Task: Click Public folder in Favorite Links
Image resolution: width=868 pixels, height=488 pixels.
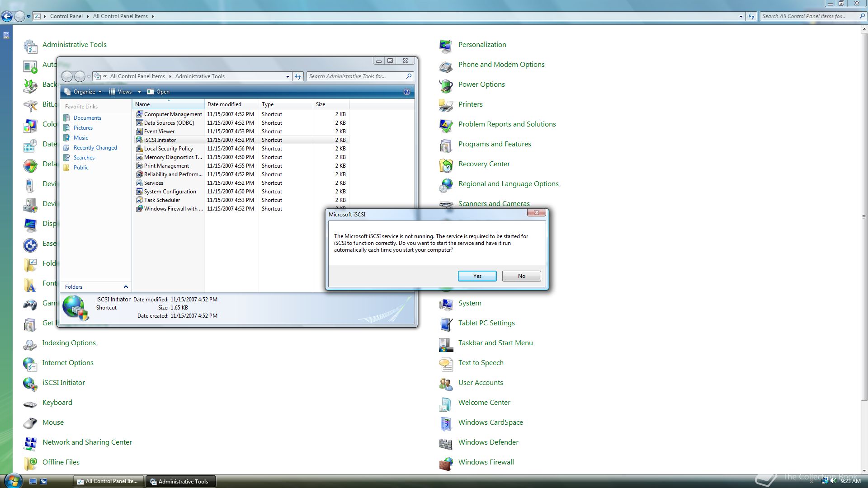Action: pos(81,168)
